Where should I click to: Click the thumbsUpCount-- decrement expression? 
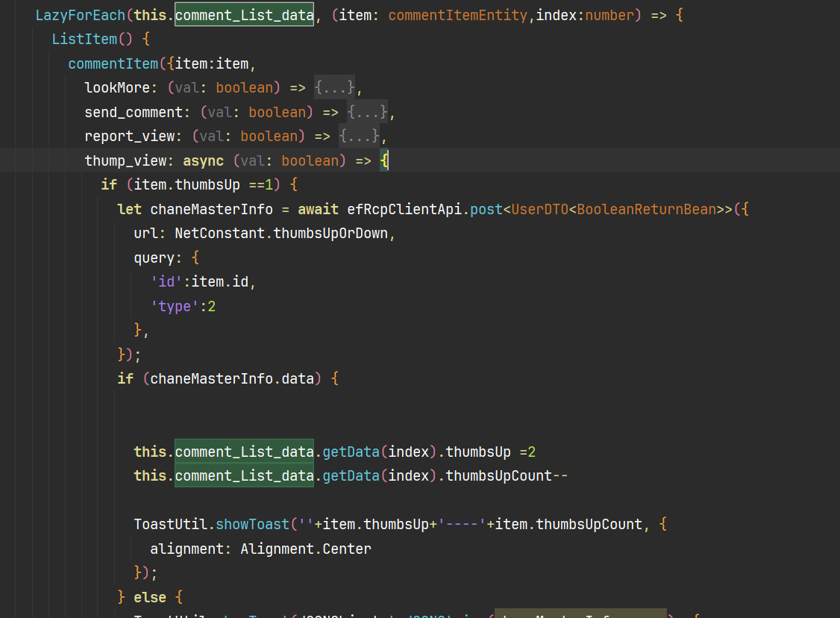(507, 476)
